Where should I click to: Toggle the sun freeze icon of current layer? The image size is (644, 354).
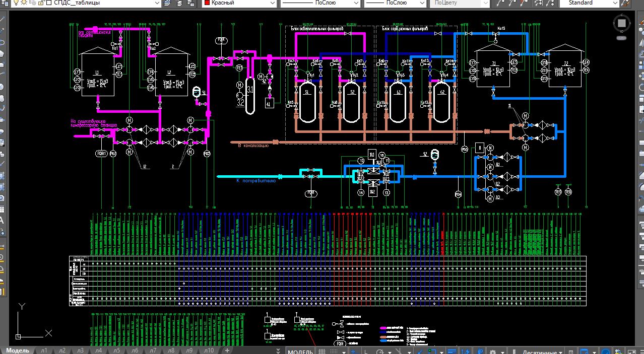click(25, 3)
